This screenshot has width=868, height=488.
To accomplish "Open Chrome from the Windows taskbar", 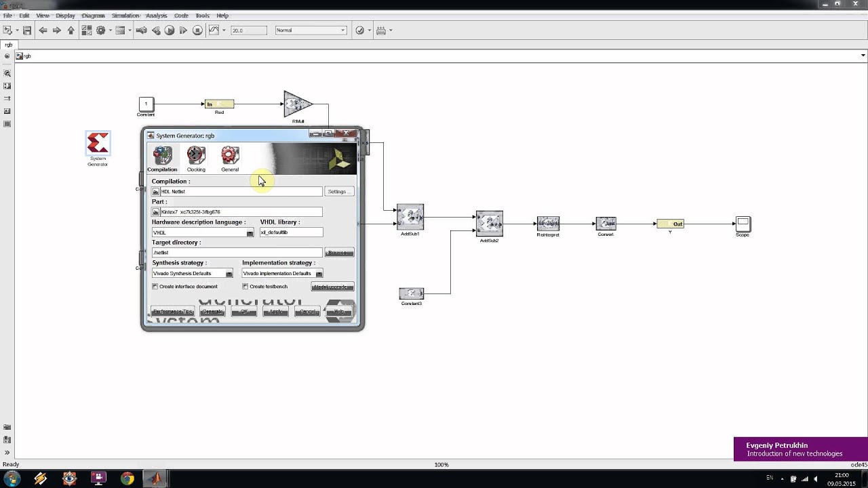I will [127, 479].
